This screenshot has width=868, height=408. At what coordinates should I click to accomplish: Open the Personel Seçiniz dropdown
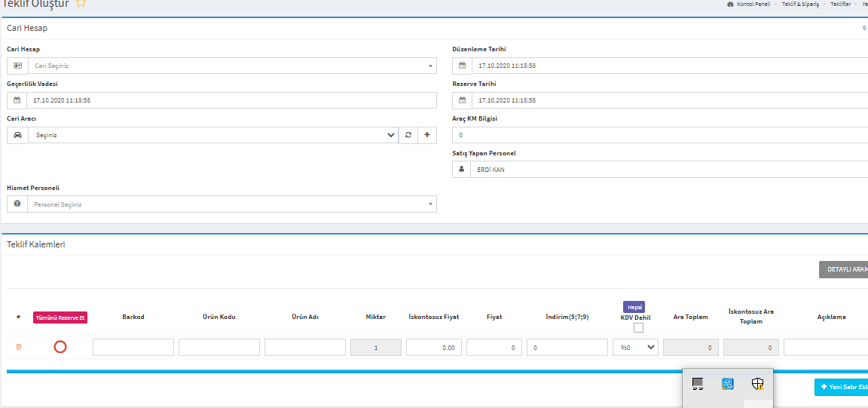click(x=232, y=204)
